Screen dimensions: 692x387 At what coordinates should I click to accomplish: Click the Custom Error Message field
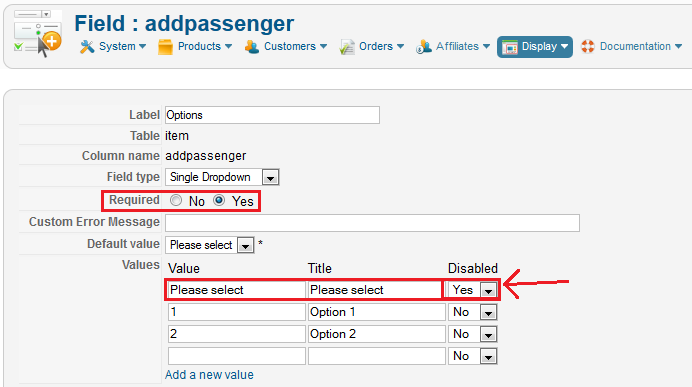tap(372, 223)
